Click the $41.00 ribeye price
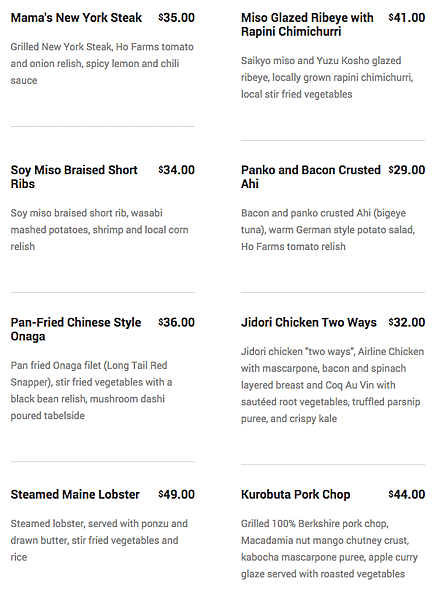Viewport: 444px width, 600px height. pos(406,18)
